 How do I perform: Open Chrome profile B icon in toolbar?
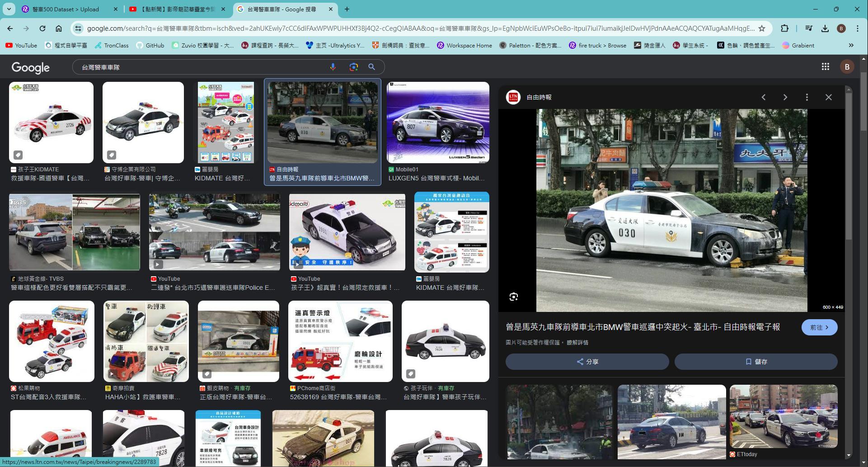841,28
